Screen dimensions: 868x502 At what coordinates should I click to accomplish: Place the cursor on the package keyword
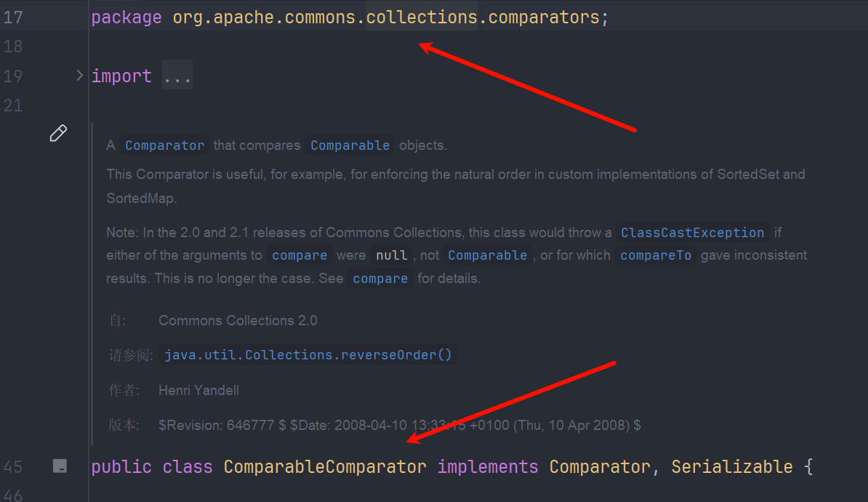point(126,17)
